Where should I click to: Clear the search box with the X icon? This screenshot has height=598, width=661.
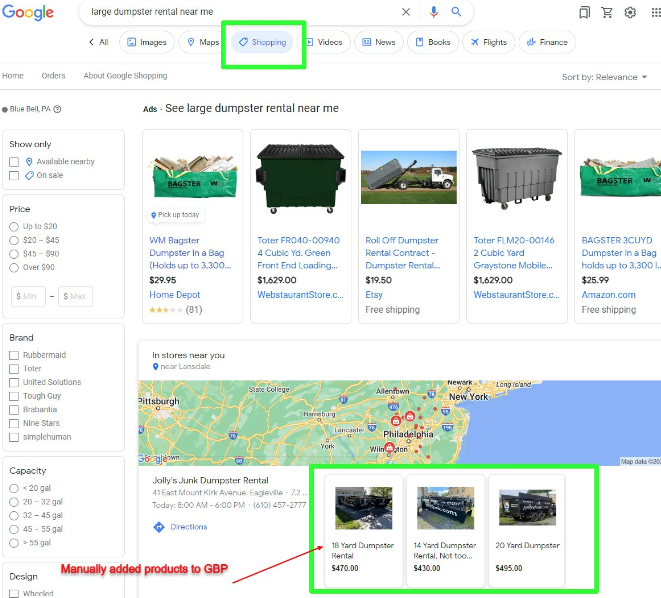pos(406,12)
